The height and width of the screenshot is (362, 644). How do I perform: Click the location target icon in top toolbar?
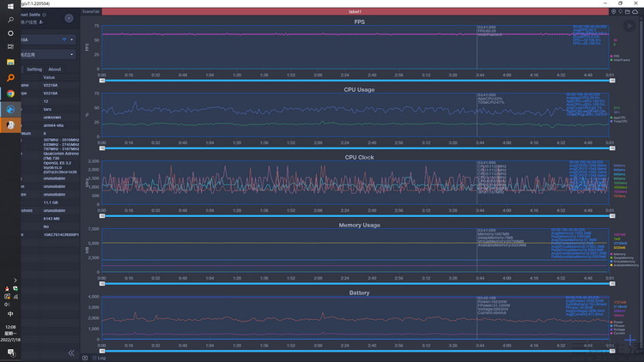[x=614, y=12]
